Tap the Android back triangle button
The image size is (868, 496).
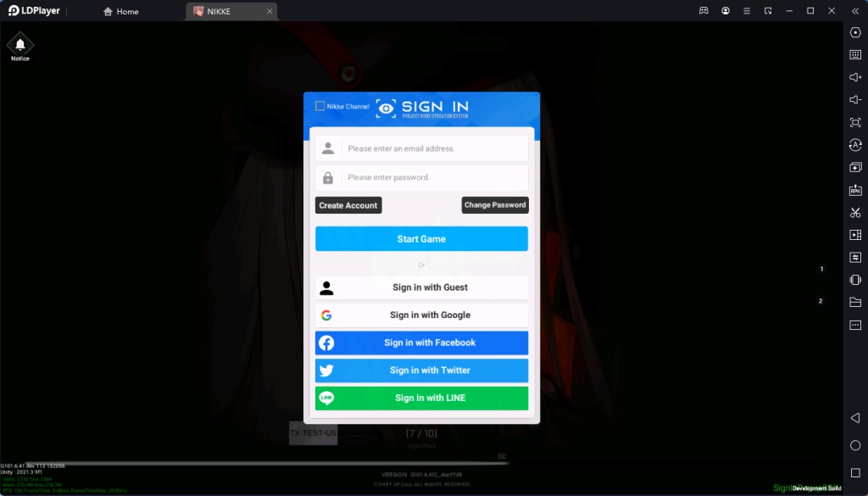click(855, 417)
